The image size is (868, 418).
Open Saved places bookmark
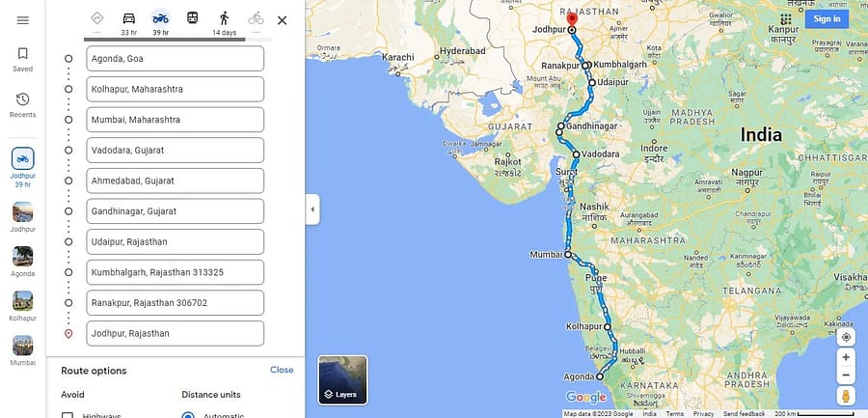23,60
